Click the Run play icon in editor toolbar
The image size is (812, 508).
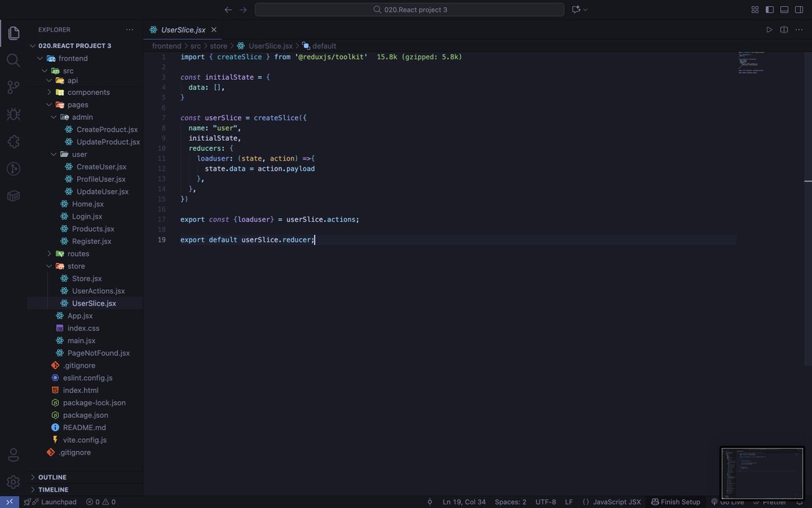tap(769, 30)
